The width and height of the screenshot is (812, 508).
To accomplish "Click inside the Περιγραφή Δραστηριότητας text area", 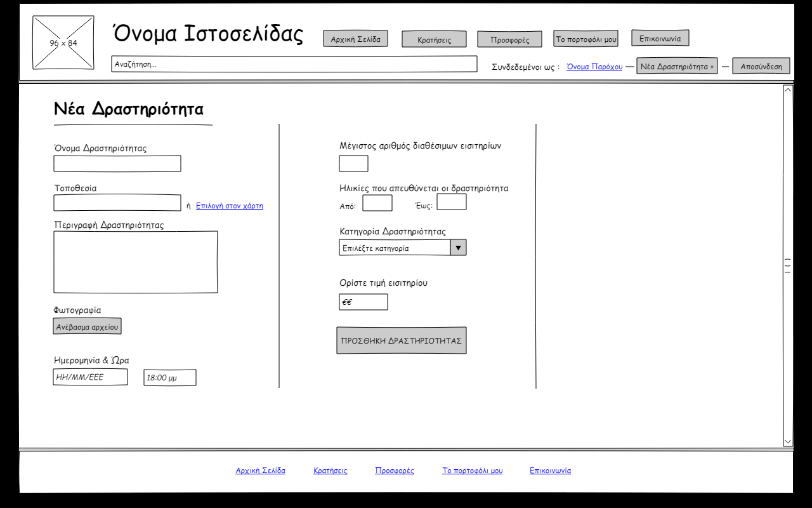I will (136, 262).
